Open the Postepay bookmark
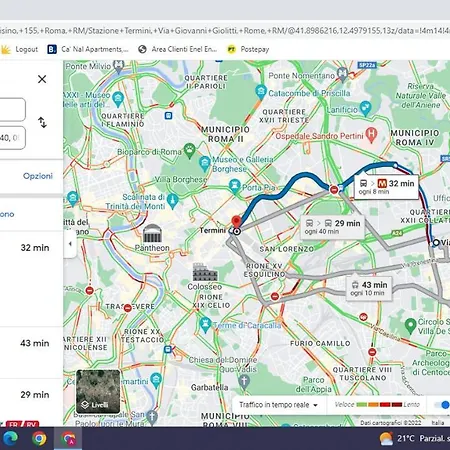The width and height of the screenshot is (450, 450). (248, 49)
